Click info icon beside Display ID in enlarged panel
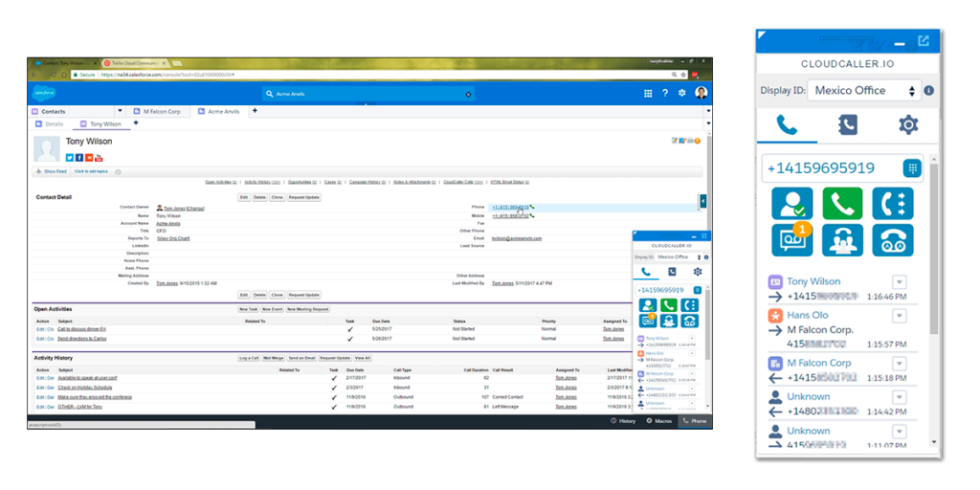The image size is (980, 490). [928, 91]
